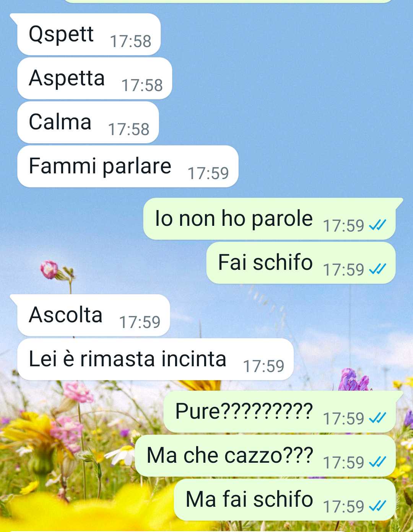Click read ticks on 'Ma che cazzo???'
413x532 pixels.
[x=377, y=462]
